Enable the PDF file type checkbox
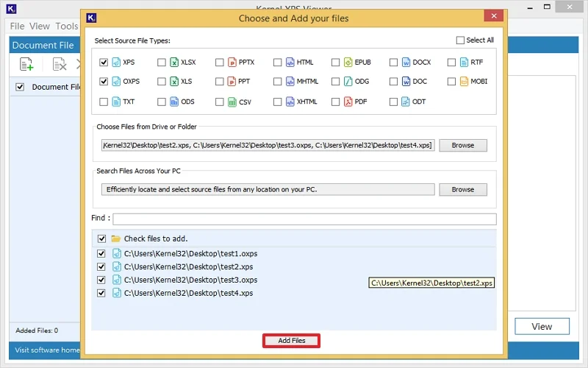Screen dimensions: 588x368 coord(336,102)
